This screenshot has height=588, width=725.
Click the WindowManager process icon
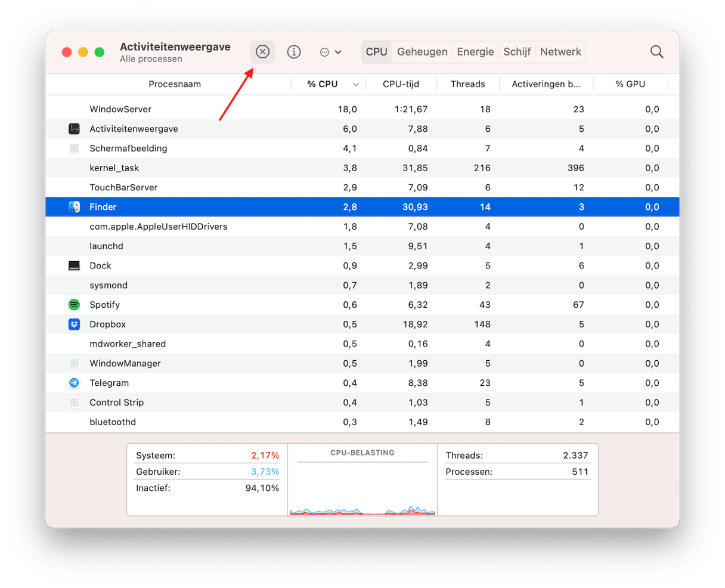coord(74,364)
